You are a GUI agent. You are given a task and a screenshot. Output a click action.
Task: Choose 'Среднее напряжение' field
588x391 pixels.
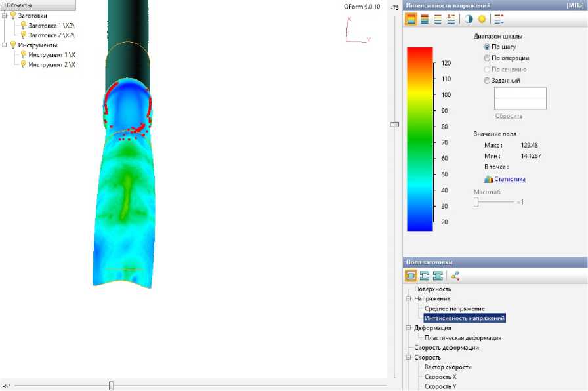click(454, 308)
